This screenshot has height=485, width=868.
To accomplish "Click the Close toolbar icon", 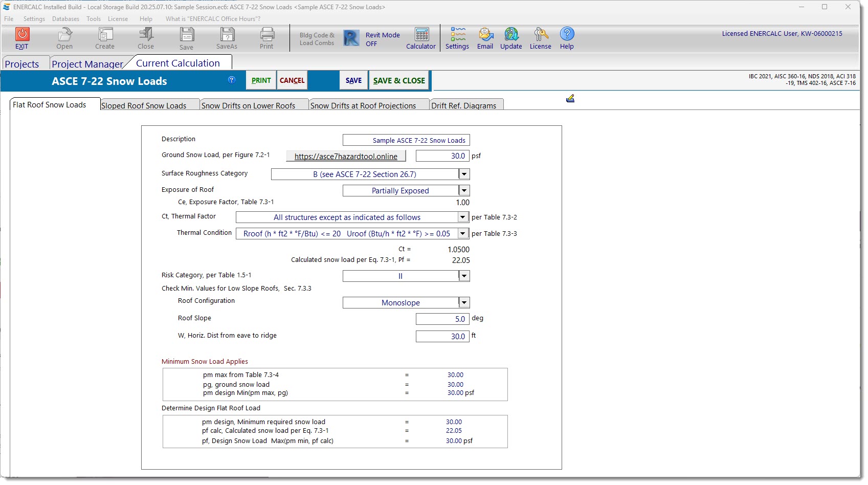I will 146,34.
